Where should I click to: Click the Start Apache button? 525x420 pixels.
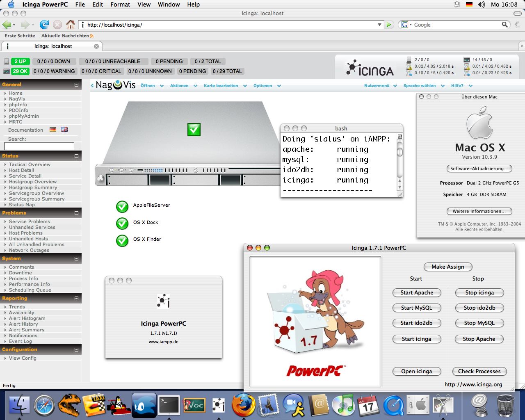[x=417, y=292]
